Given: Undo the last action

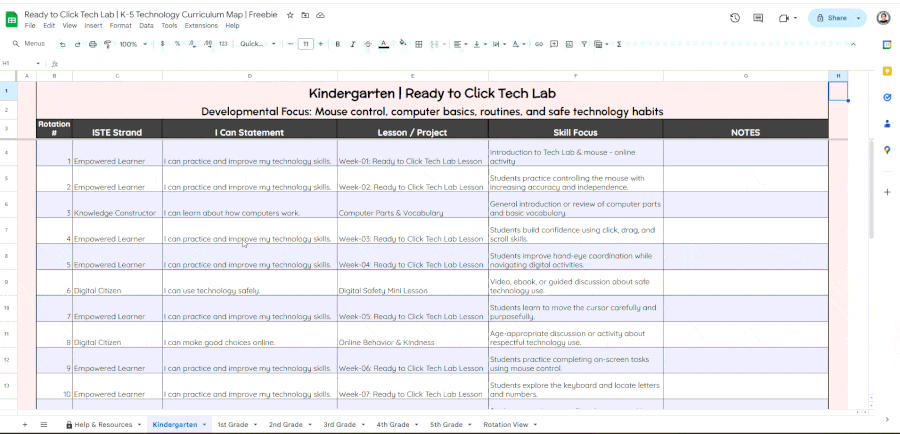Looking at the screenshot, I should tap(62, 44).
